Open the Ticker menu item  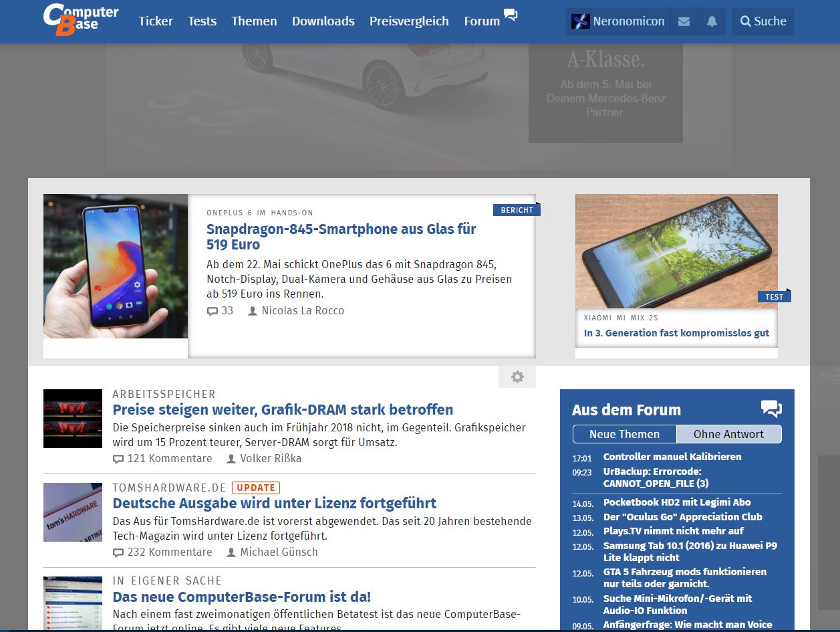pyautogui.click(x=156, y=21)
